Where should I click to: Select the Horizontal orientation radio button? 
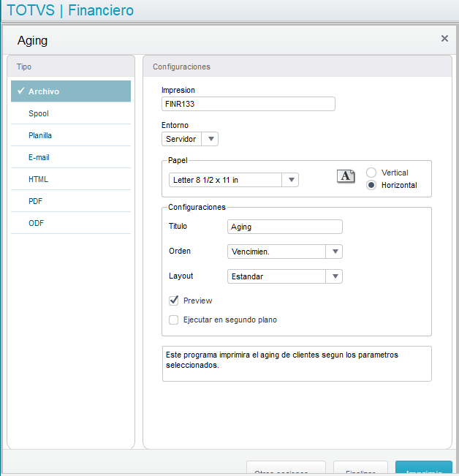(371, 185)
